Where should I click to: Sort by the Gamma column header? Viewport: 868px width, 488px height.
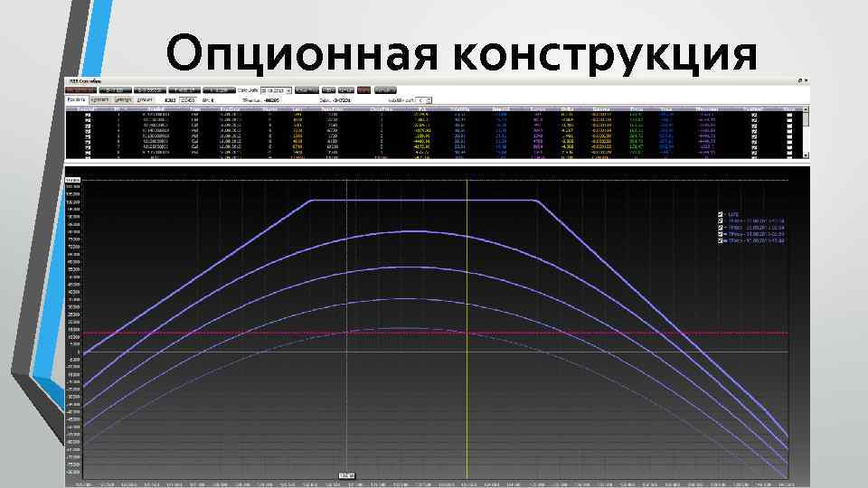[x=601, y=109]
